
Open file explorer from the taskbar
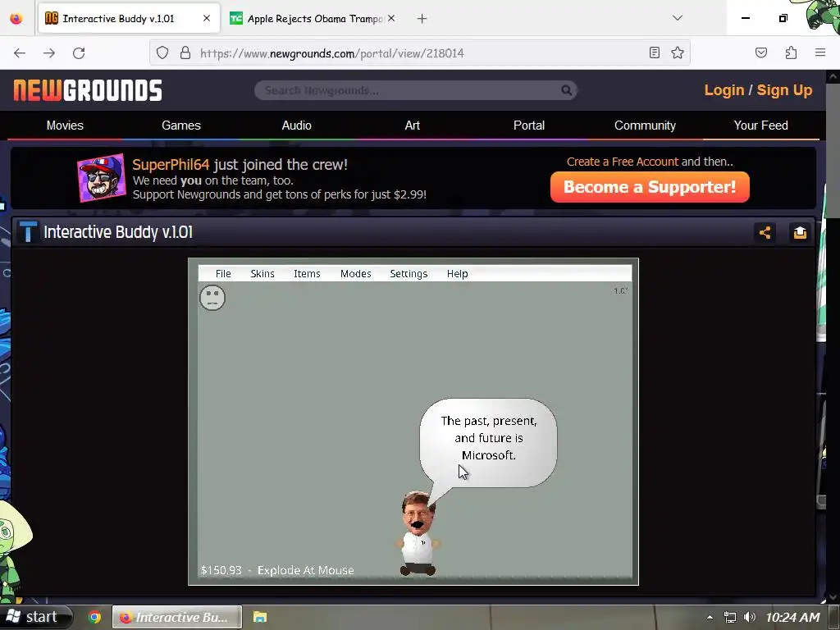(260, 617)
